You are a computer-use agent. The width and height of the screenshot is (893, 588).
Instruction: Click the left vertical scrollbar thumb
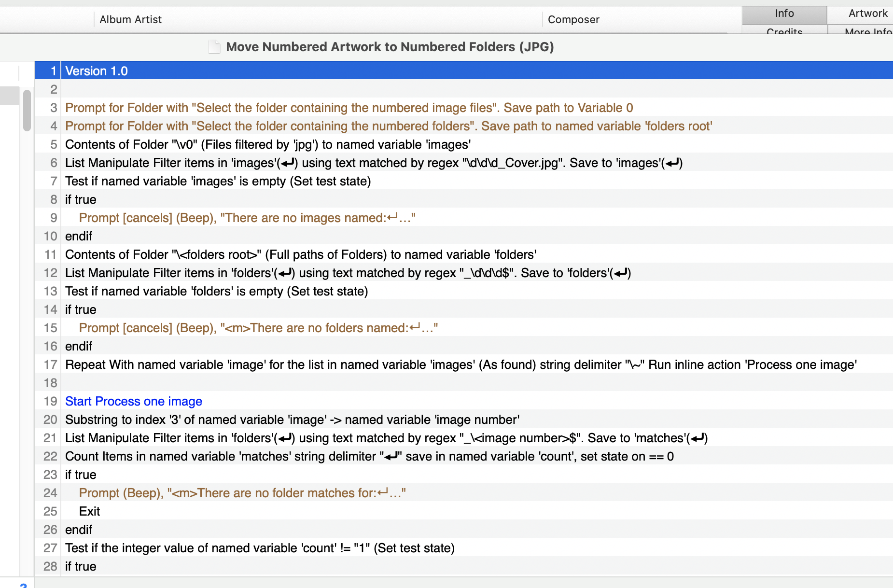click(x=27, y=111)
